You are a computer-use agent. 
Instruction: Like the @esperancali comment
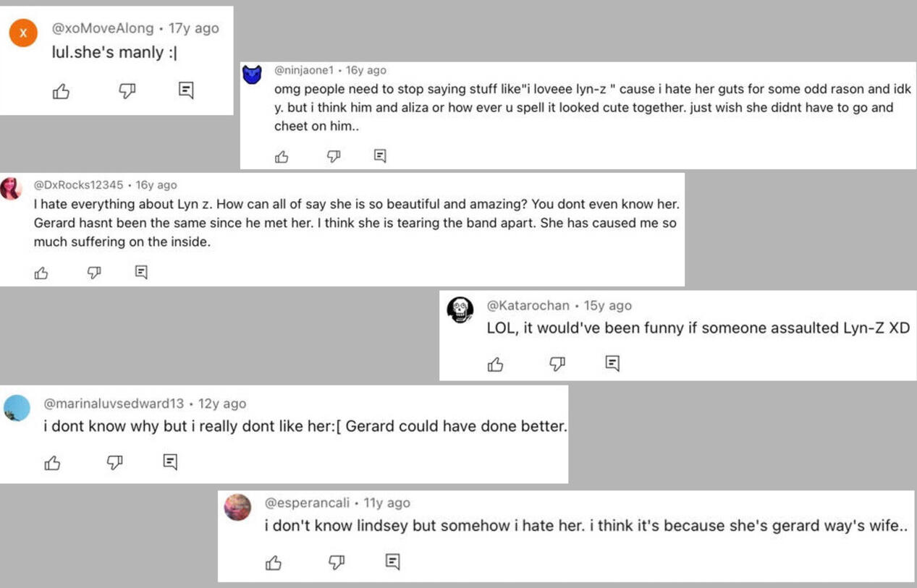coord(274,563)
